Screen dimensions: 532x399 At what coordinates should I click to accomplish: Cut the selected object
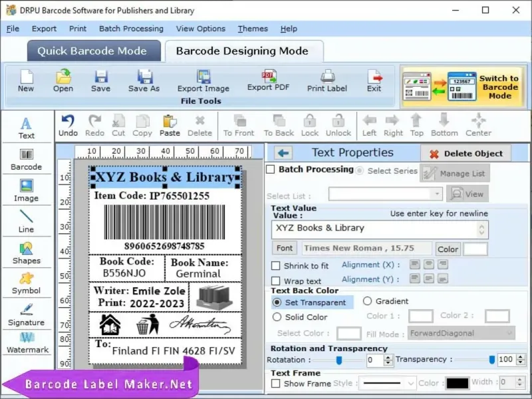pos(118,126)
